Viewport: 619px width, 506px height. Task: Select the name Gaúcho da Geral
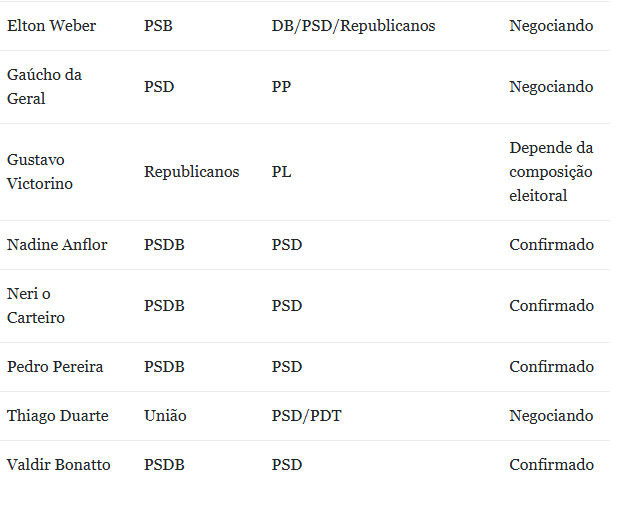(x=44, y=87)
